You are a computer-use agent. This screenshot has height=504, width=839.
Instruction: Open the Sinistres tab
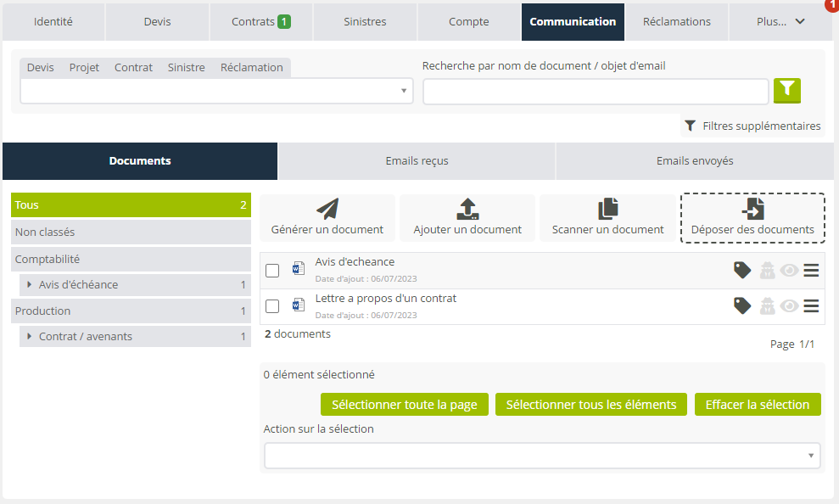(x=365, y=22)
